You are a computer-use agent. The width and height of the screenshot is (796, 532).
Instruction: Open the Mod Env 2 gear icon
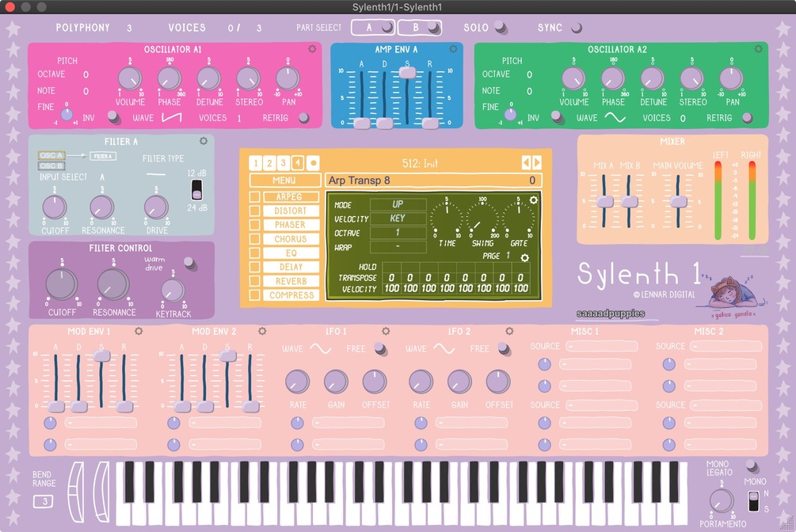pos(262,331)
